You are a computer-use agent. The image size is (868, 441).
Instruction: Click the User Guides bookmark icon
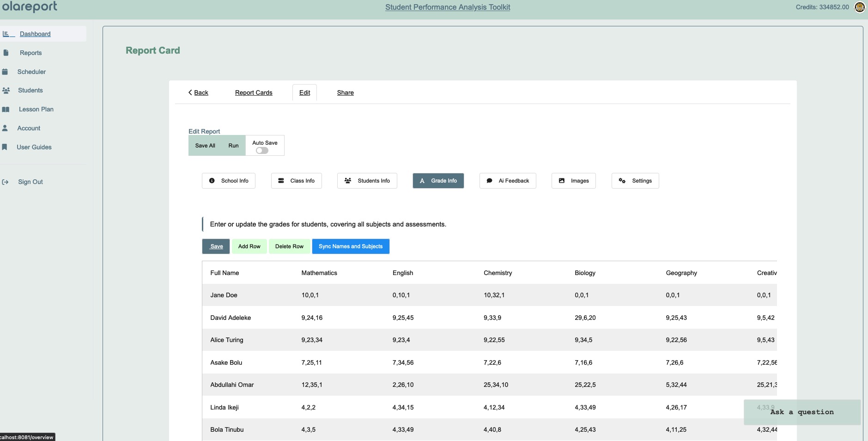click(x=5, y=147)
